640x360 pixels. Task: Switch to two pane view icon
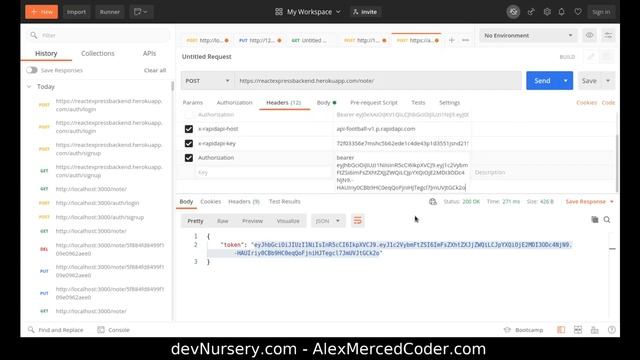click(578, 330)
